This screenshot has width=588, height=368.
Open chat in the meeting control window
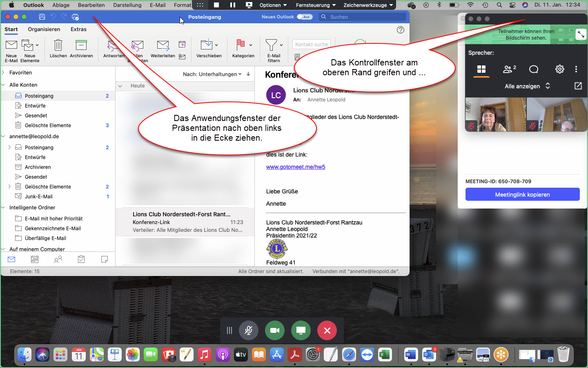(534, 69)
